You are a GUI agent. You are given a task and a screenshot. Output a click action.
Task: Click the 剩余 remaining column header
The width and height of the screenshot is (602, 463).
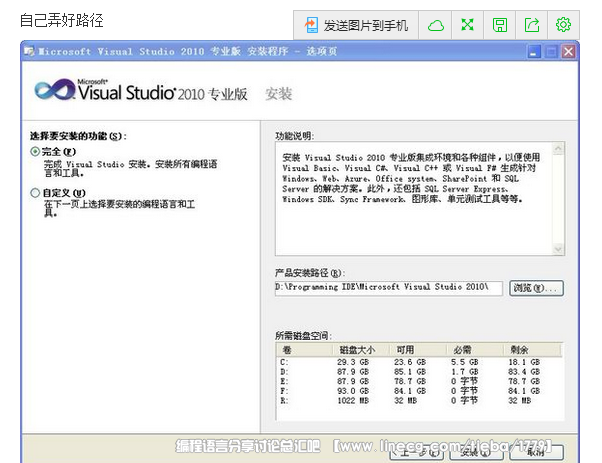coord(532,350)
